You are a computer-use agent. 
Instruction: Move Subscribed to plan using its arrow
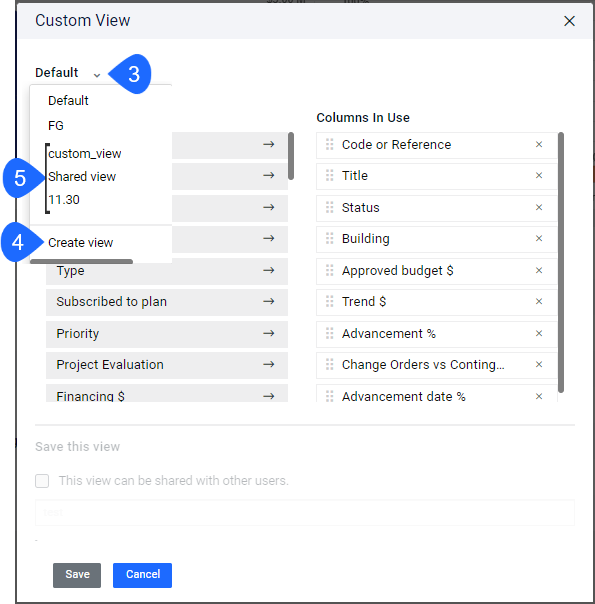(x=268, y=301)
